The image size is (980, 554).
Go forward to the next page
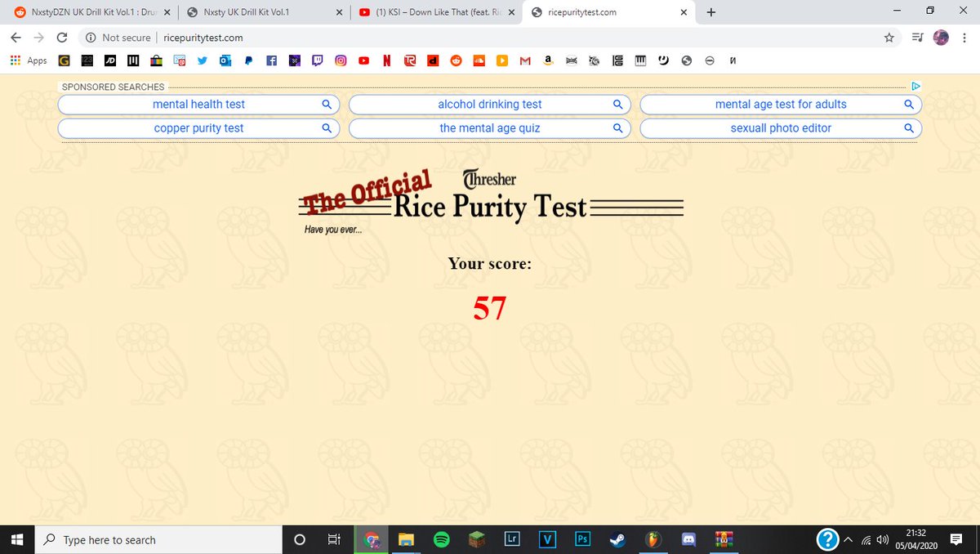pyautogui.click(x=39, y=38)
